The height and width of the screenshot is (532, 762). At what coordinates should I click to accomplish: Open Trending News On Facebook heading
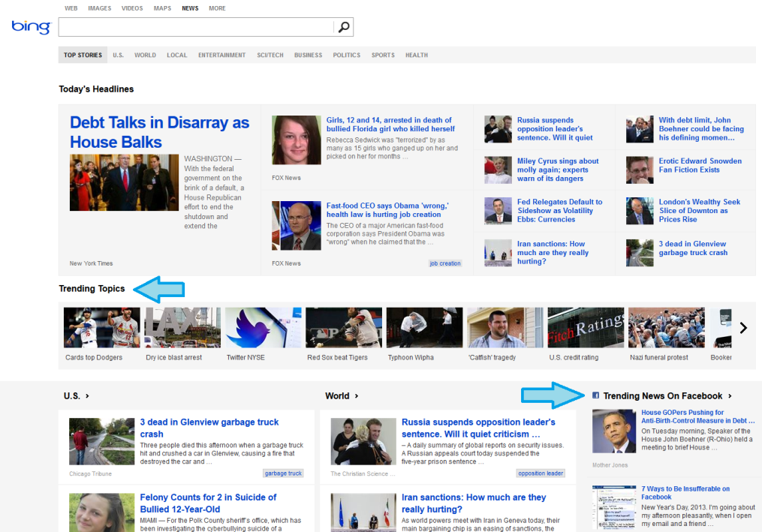click(x=663, y=396)
